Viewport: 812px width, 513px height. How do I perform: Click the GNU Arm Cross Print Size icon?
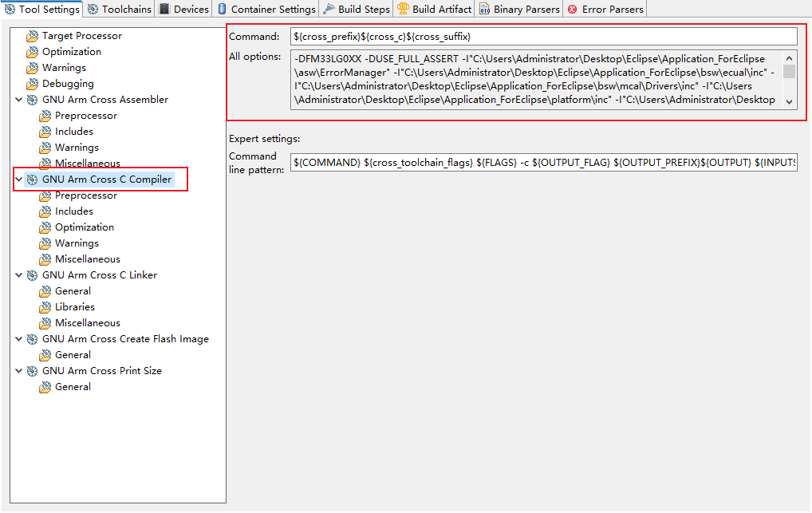tap(32, 372)
